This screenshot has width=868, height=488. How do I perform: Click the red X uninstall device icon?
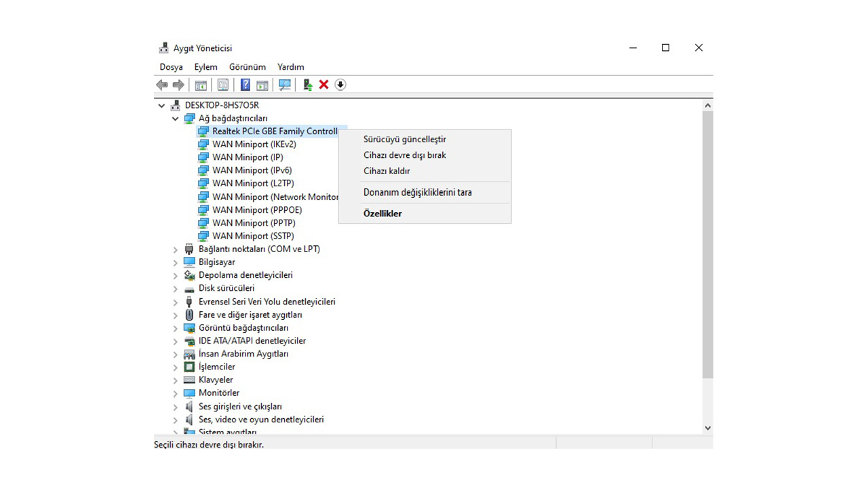click(323, 84)
